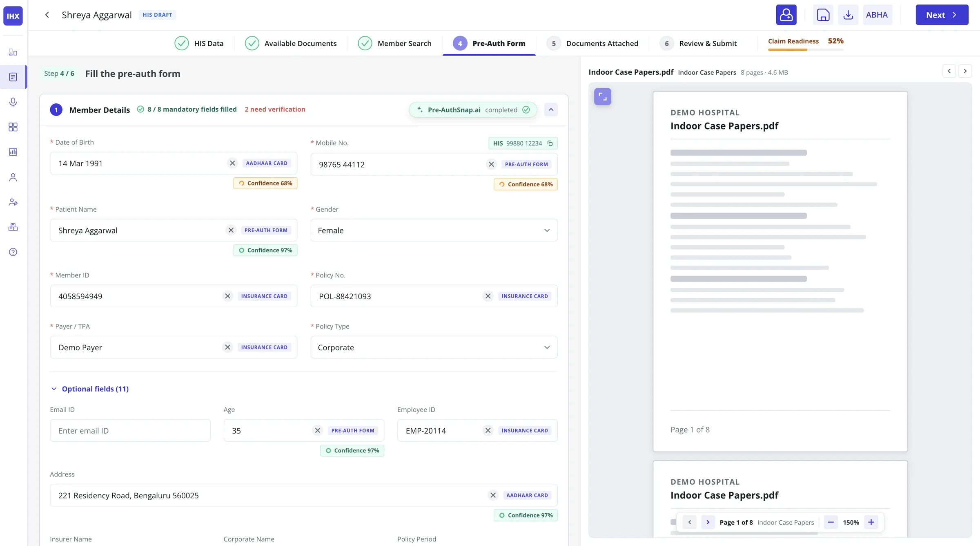
Task: Collapse Optional fields (11) section
Action: click(x=89, y=389)
